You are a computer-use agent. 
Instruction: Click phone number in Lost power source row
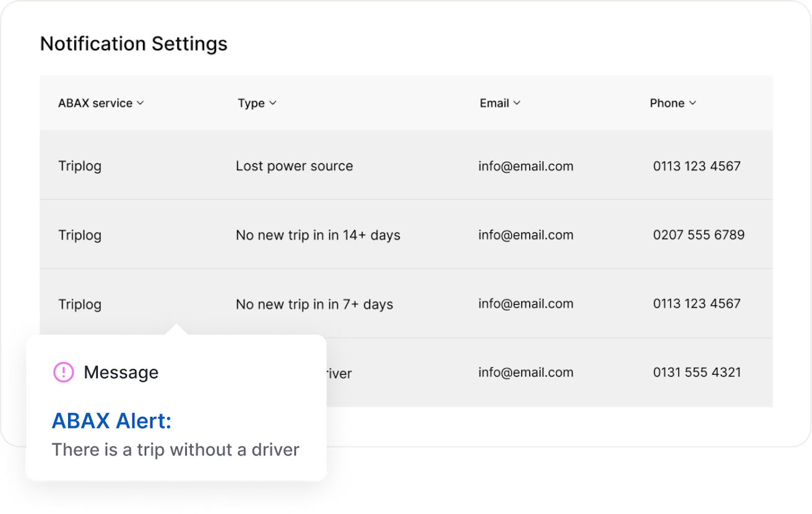[x=697, y=166]
